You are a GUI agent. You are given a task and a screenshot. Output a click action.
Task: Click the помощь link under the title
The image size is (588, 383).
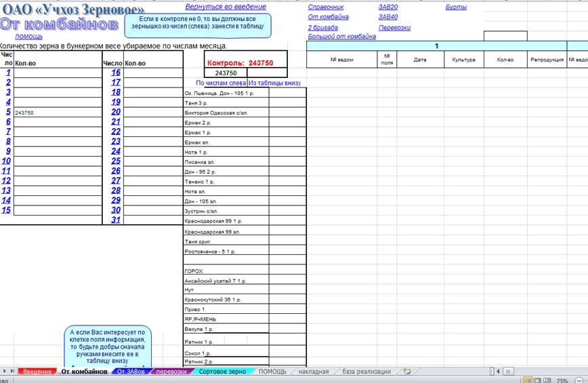tap(29, 37)
